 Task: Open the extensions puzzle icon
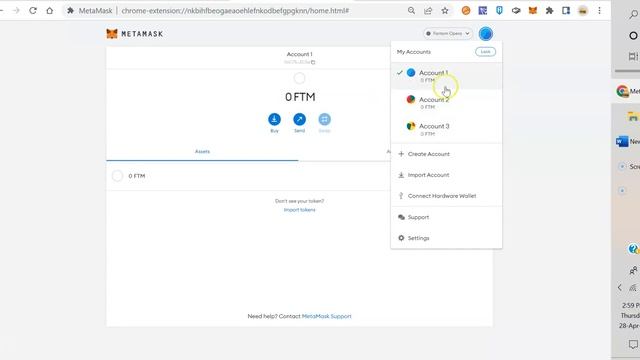(x=549, y=11)
